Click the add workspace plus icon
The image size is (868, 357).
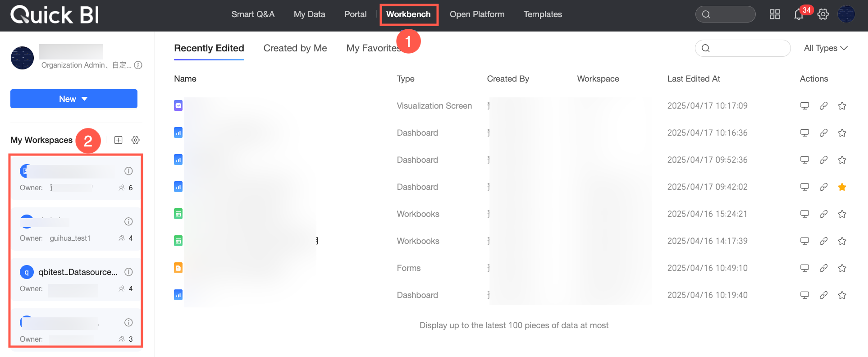(118, 140)
